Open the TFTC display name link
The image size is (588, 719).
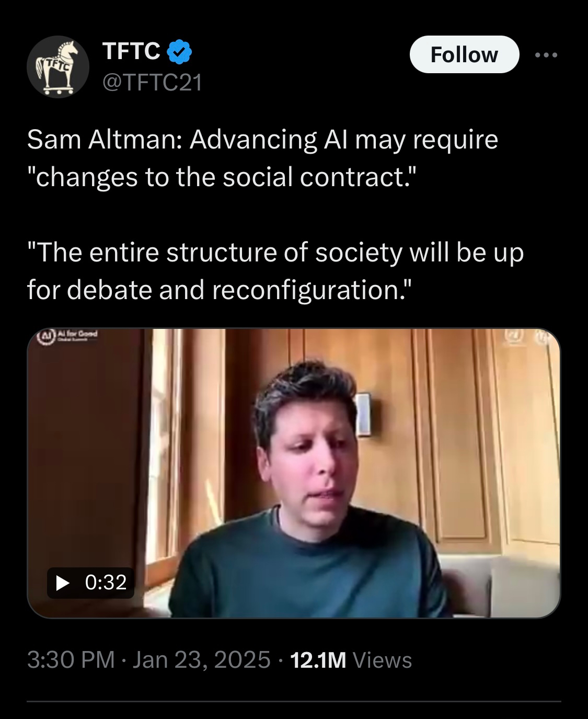coord(132,51)
